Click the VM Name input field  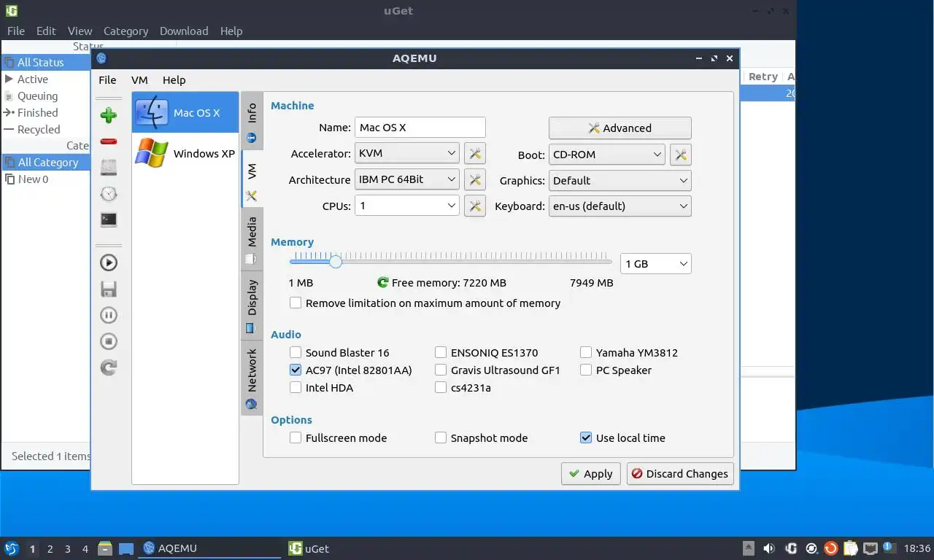tap(420, 128)
